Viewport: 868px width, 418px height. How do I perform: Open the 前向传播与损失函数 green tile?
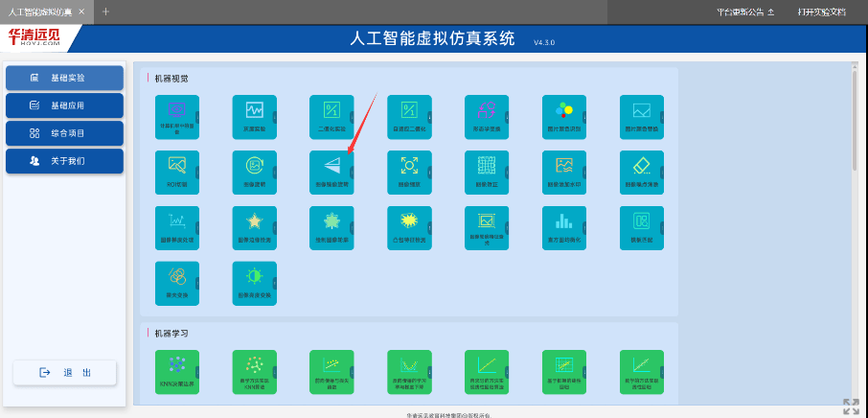click(x=331, y=372)
